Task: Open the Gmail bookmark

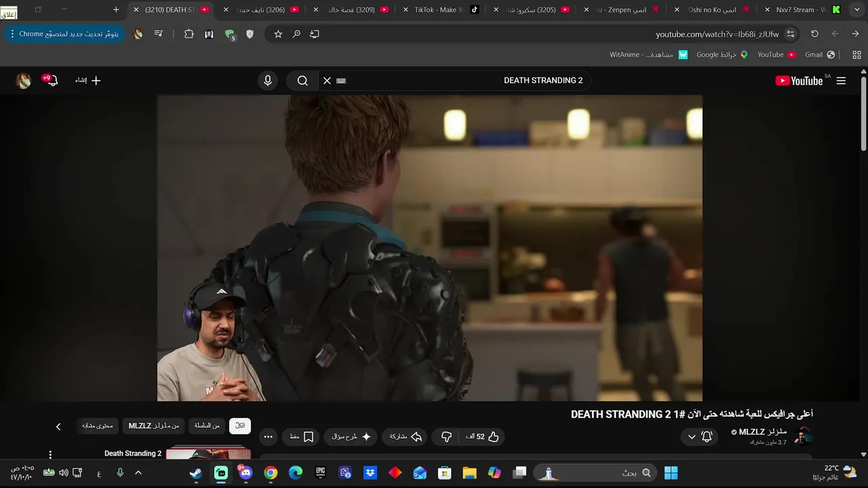Action: click(x=820, y=55)
